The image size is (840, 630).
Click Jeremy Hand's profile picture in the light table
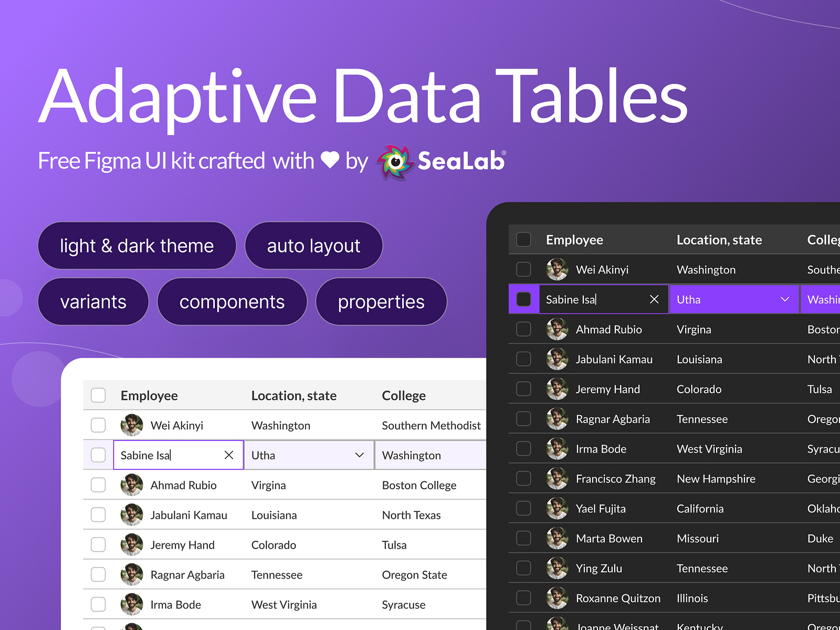(x=132, y=545)
